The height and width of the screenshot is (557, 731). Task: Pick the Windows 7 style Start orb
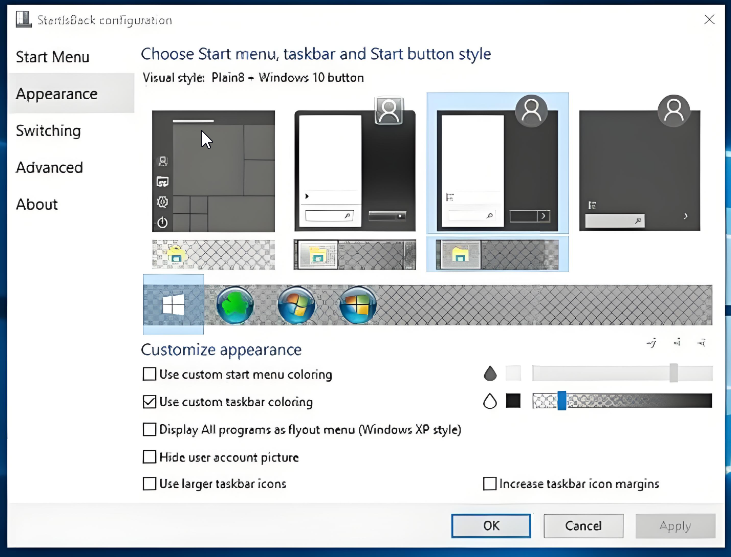(x=296, y=304)
